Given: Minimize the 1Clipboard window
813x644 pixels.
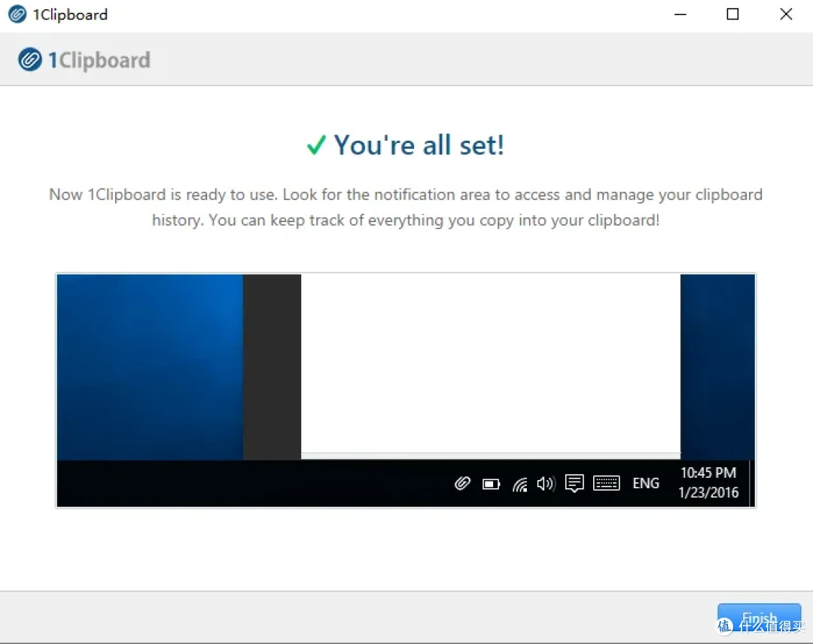Looking at the screenshot, I should (681, 14).
